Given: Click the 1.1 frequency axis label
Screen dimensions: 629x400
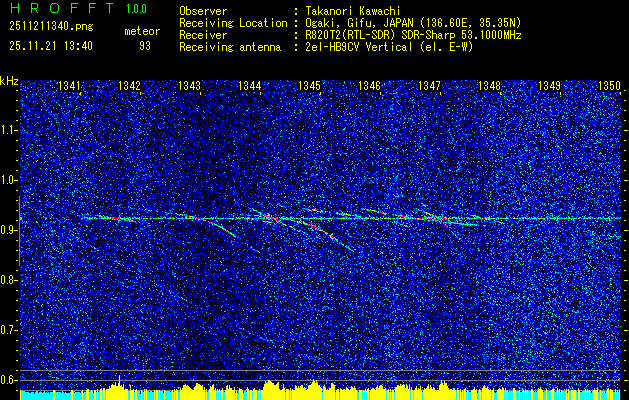Looking at the screenshot, I should 8,130.
